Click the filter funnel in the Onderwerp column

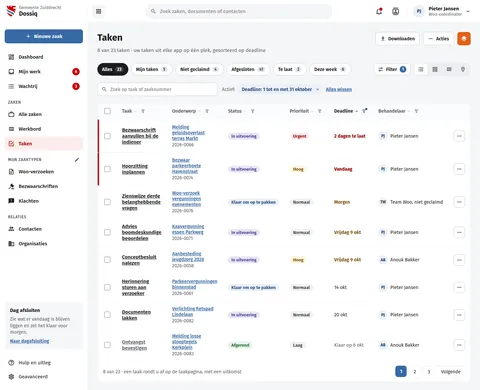pyautogui.click(x=207, y=111)
